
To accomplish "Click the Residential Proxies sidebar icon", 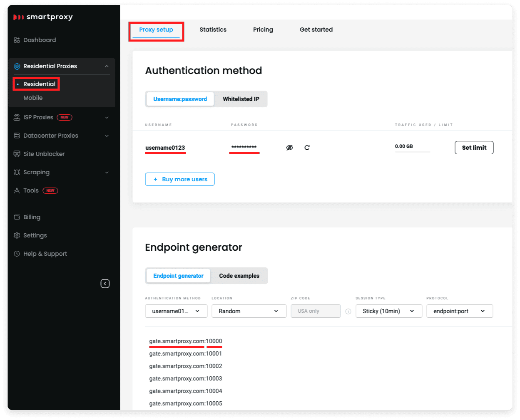I will [17, 66].
